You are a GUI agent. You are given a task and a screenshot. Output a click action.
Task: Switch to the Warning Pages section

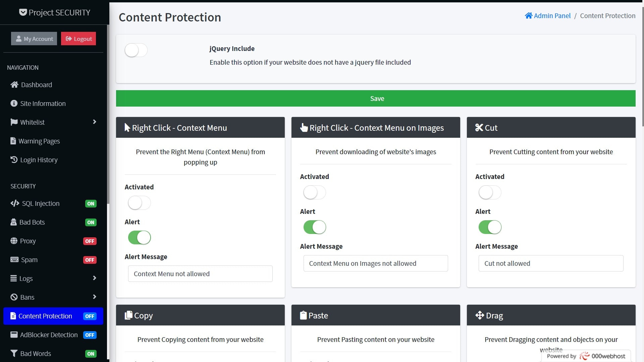pyautogui.click(x=40, y=141)
